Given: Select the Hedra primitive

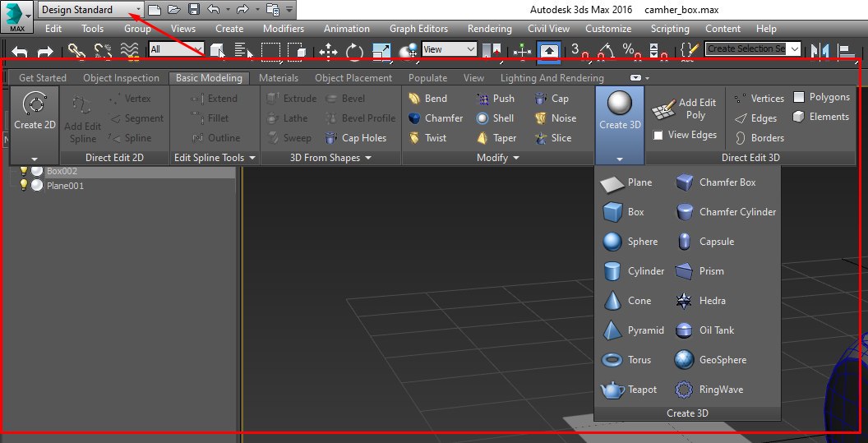Looking at the screenshot, I should [701, 301].
